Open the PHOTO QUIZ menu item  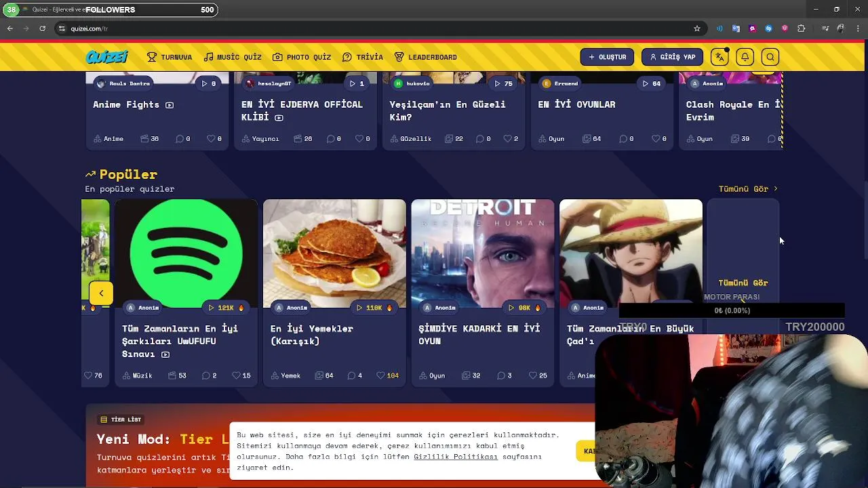pyautogui.click(x=302, y=57)
